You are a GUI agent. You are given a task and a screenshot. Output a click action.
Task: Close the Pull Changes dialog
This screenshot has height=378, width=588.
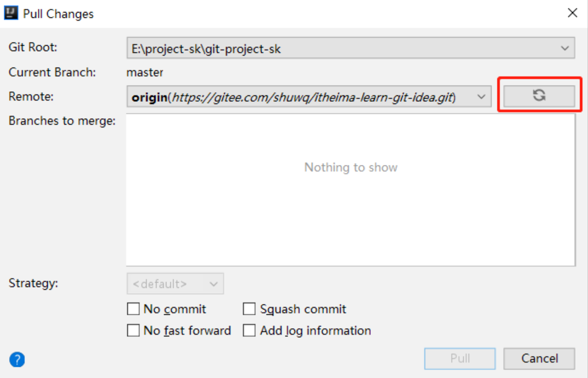click(572, 13)
